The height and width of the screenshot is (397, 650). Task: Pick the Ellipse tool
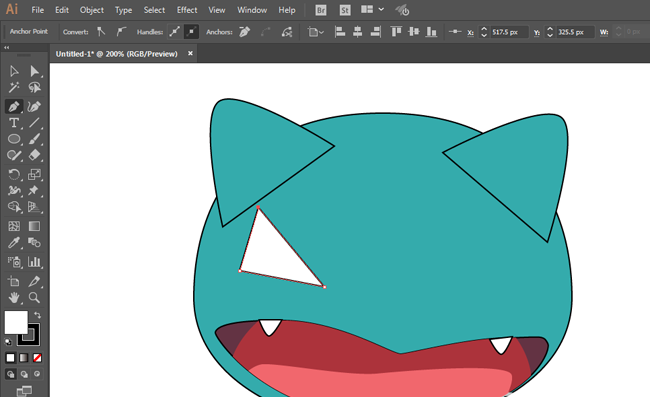(x=14, y=139)
